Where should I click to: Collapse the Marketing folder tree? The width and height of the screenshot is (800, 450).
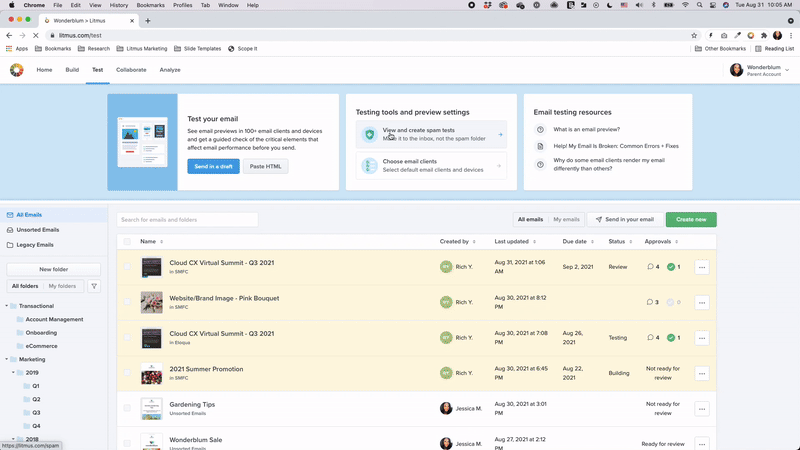pyautogui.click(x=7, y=359)
